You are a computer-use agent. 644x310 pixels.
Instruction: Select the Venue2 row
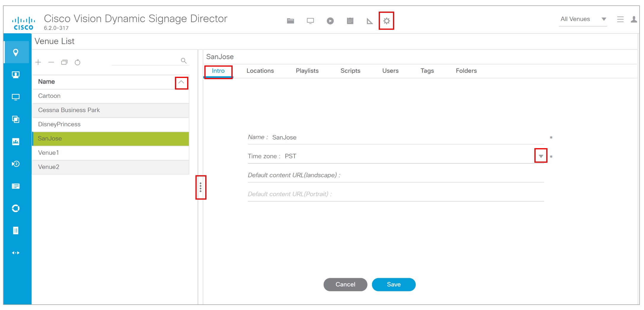tap(111, 167)
